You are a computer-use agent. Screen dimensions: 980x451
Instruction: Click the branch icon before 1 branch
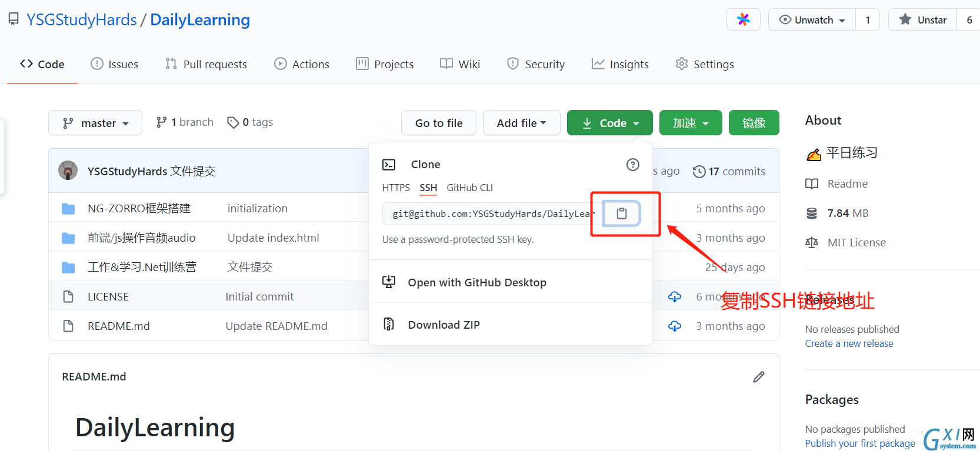pyautogui.click(x=161, y=122)
